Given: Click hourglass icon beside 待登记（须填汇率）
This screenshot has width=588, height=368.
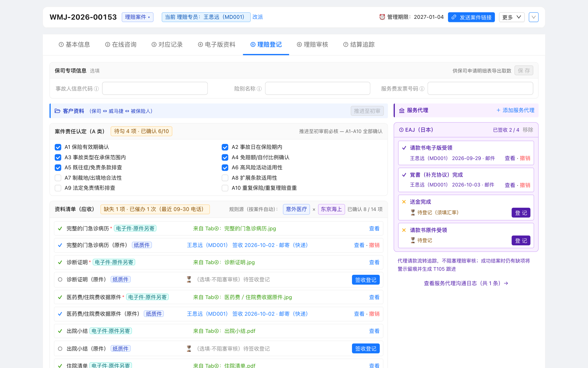Looking at the screenshot, I should tap(413, 212).
